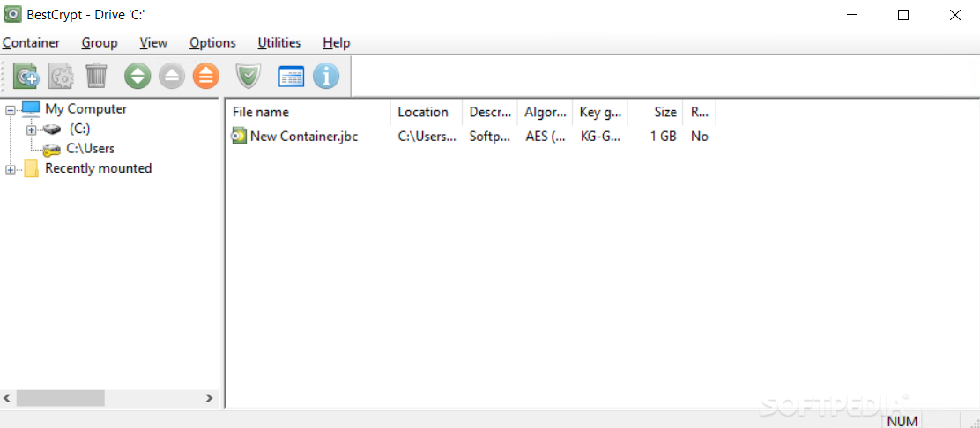The image size is (980, 428).
Task: Open the Help menu
Action: (x=337, y=42)
